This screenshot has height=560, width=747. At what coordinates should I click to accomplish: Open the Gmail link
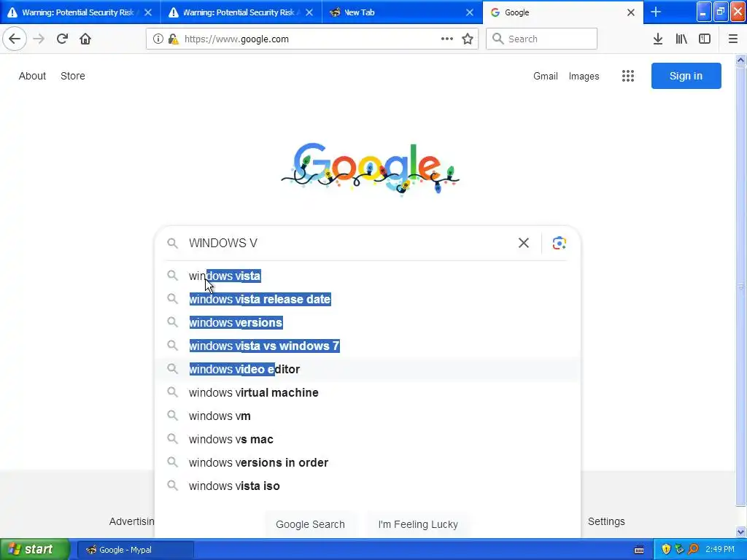(546, 76)
